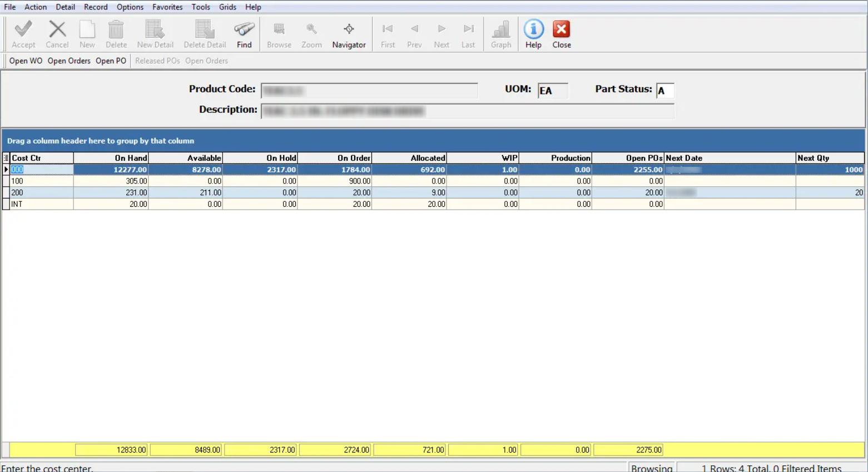The image size is (868, 472).
Task: Click the Zoom magnifier icon
Action: click(311, 29)
